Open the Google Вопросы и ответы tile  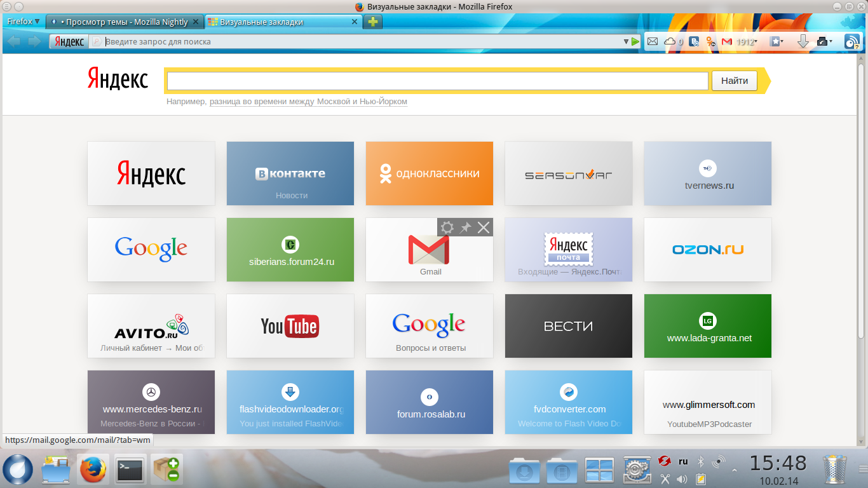(430, 326)
